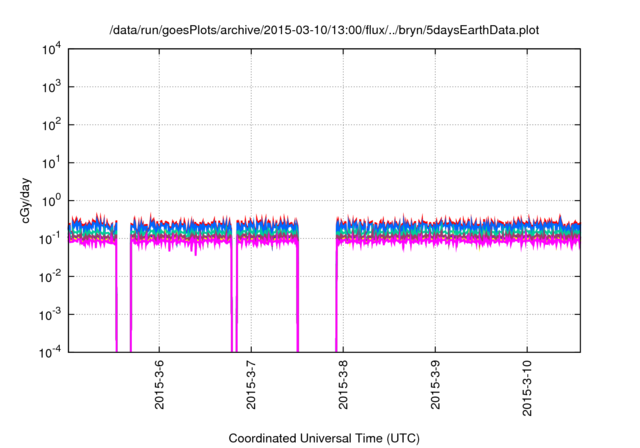Click the 10^-4 y-axis tick label
640x448 pixels.
50,352
